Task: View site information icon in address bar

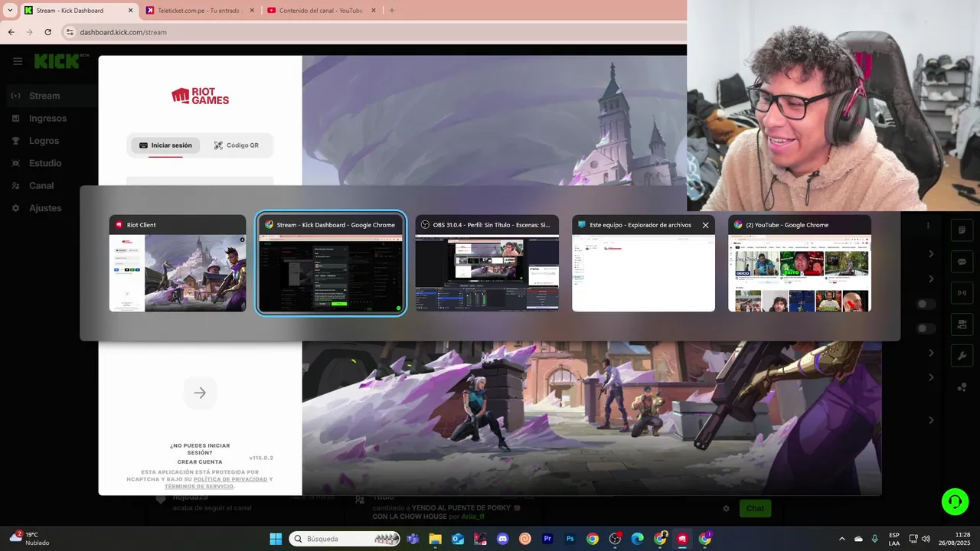Action: pyautogui.click(x=70, y=32)
